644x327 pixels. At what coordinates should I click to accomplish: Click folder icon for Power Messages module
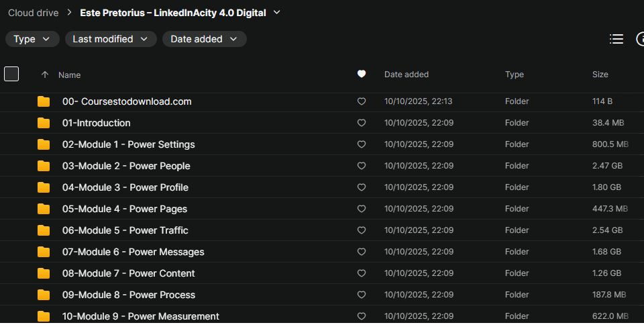pos(44,252)
